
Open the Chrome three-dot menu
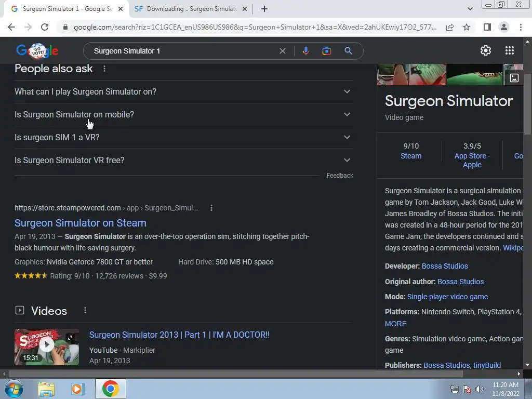[x=521, y=27]
